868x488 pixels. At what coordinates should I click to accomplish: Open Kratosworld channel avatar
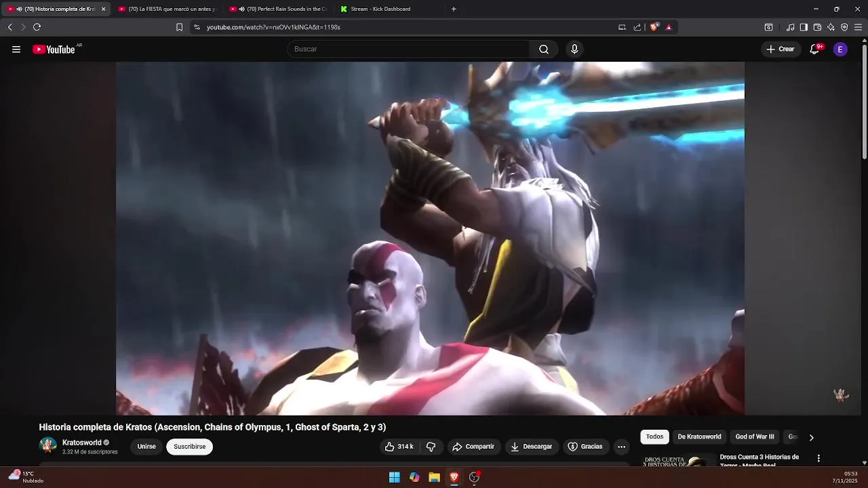[x=48, y=445]
